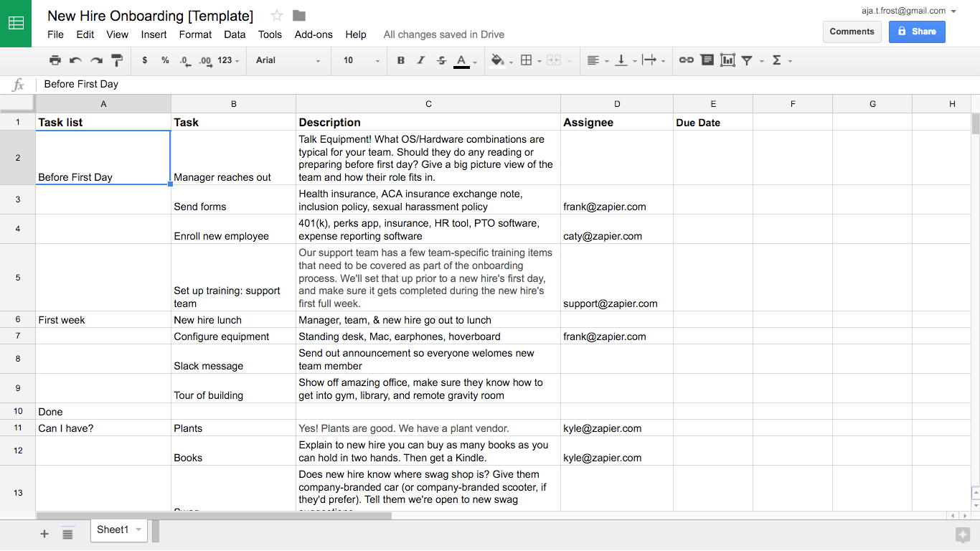
Task: Toggle bold formatting
Action: [x=401, y=60]
